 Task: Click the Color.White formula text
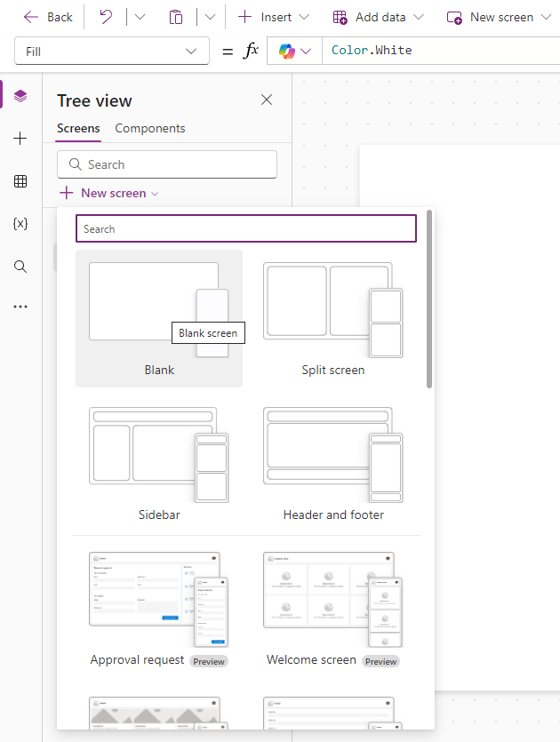pyautogui.click(x=372, y=50)
